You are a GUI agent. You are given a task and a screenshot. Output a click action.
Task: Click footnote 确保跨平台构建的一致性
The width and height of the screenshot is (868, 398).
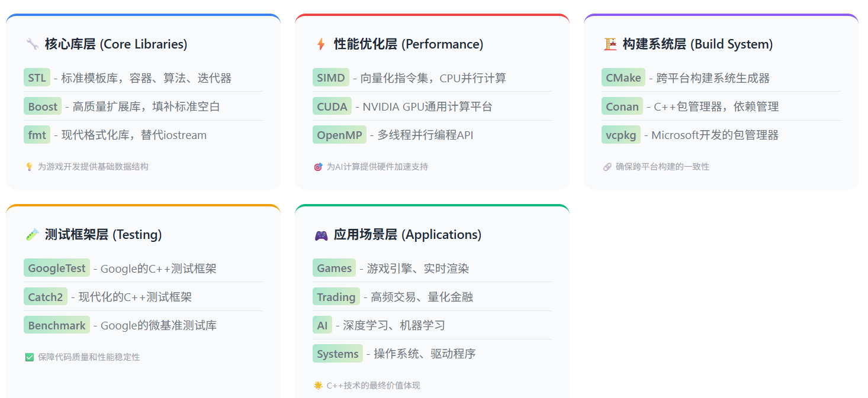(x=663, y=167)
